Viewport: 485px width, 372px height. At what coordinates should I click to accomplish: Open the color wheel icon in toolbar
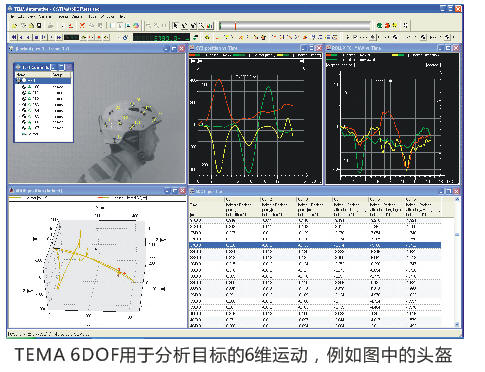136,25
